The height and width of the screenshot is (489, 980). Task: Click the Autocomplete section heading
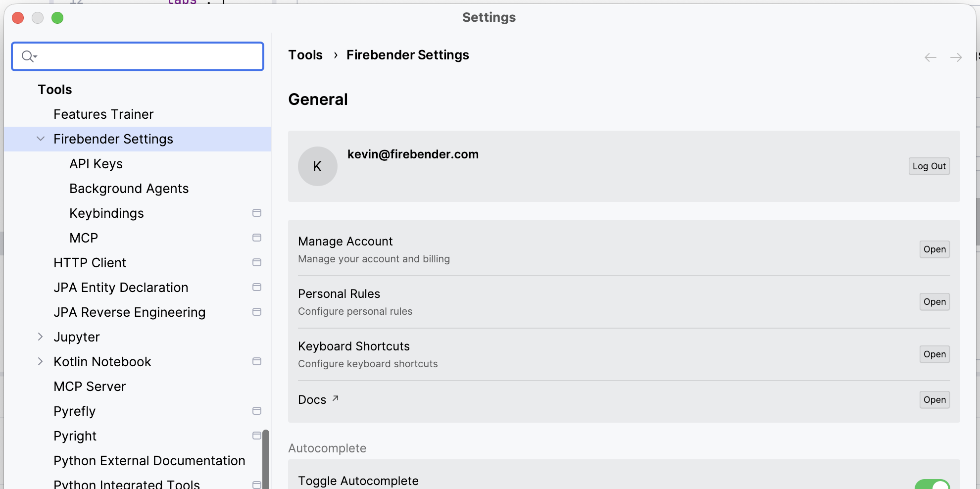(x=327, y=448)
